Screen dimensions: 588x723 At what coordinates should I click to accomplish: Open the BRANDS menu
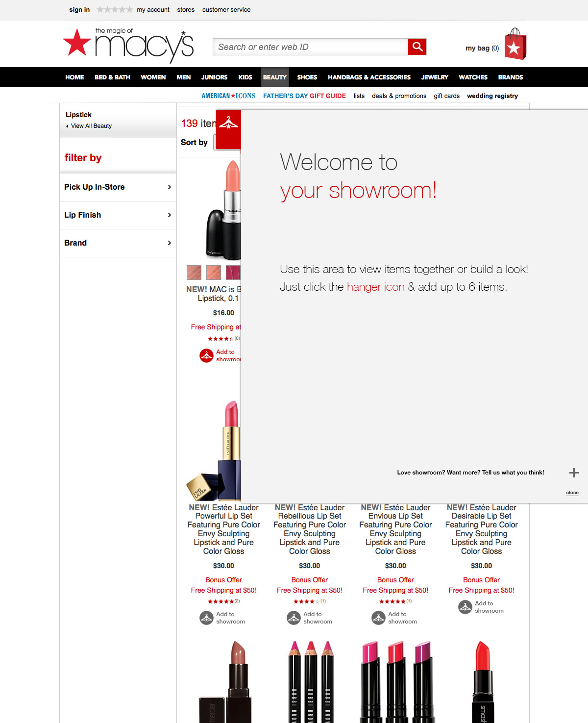tap(510, 77)
